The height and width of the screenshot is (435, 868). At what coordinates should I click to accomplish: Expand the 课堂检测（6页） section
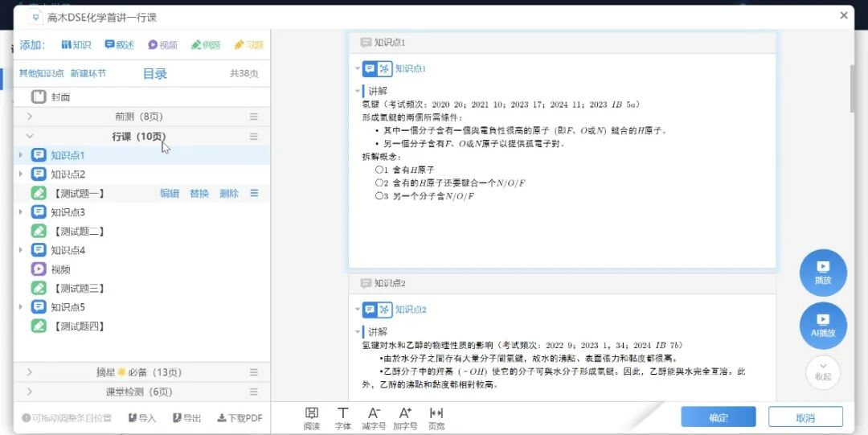click(30, 392)
